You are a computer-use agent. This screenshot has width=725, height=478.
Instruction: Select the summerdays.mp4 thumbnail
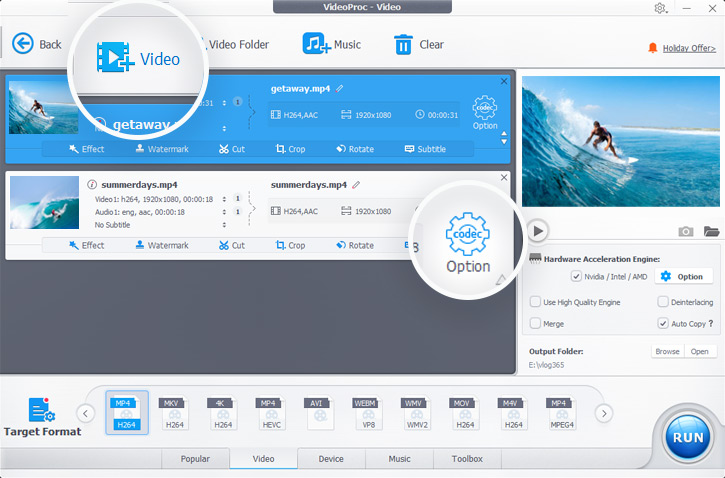point(44,202)
